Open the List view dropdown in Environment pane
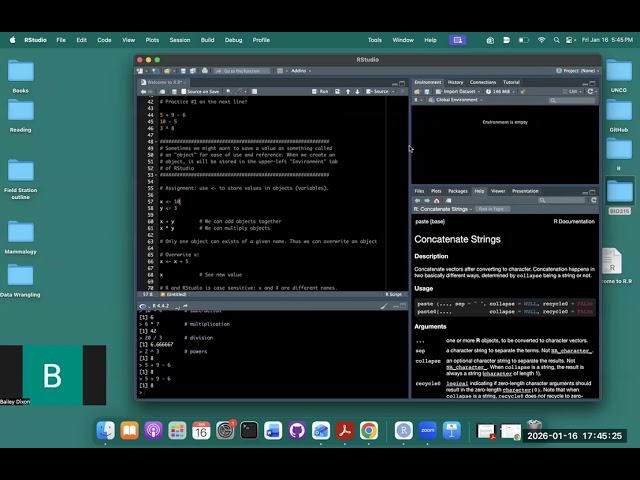Screen dimensions: 640x480 (x=571, y=91)
